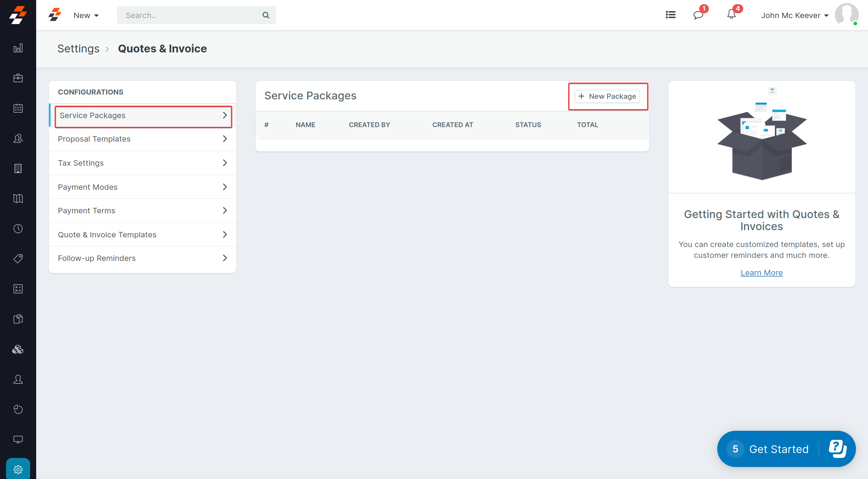Image resolution: width=868 pixels, height=479 pixels.
Task: Click the map sidebar icon
Action: click(x=18, y=199)
